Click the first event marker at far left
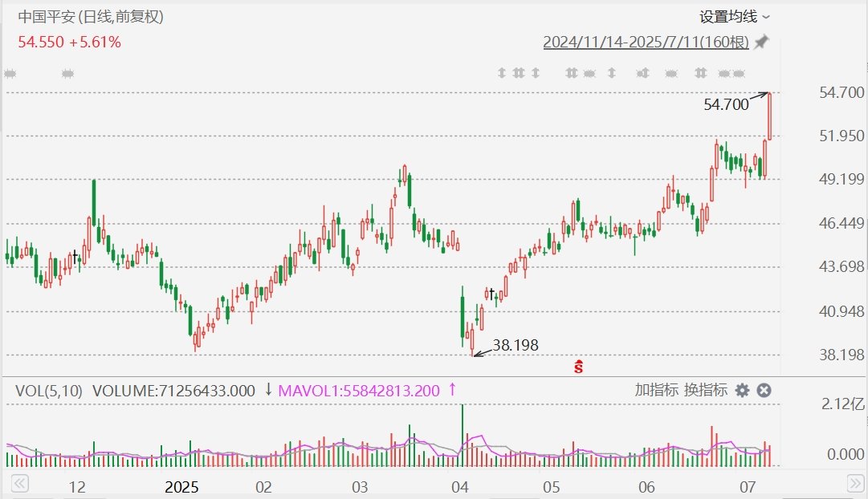 click(x=10, y=73)
